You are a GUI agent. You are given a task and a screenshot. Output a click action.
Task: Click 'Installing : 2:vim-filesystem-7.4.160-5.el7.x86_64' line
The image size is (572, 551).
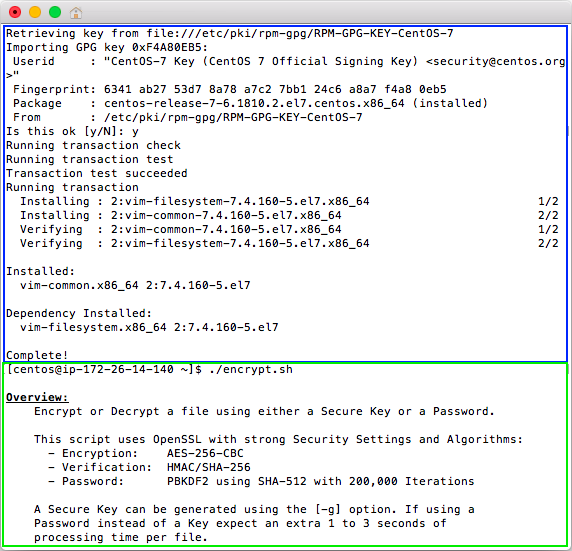(195, 201)
